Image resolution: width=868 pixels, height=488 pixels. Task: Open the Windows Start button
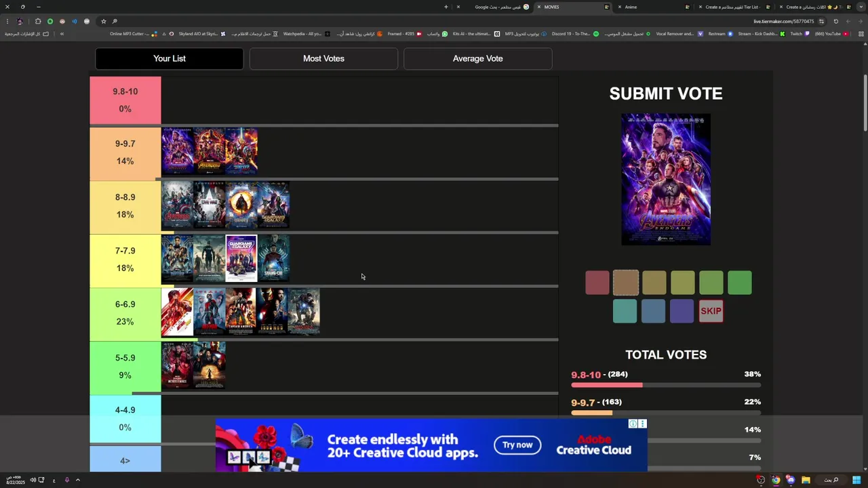tap(856, 480)
